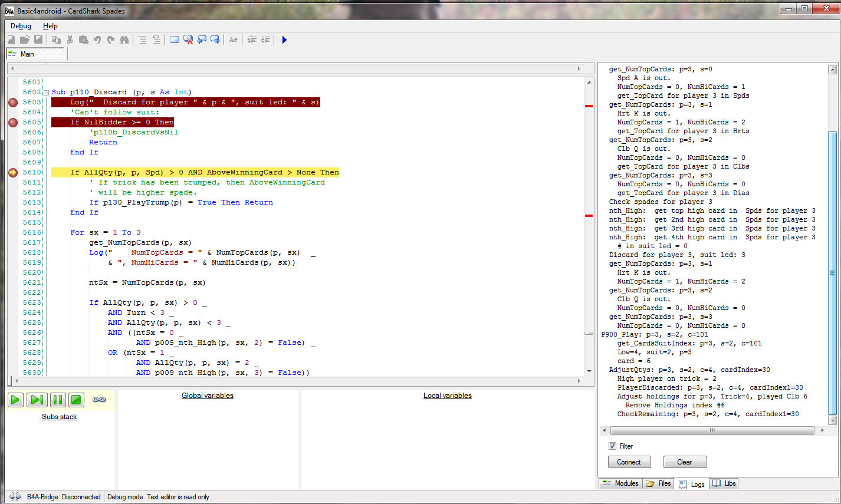Uncheck the Filter checkbox in Logs
Viewport: 841px width, 504px height.
[612, 446]
